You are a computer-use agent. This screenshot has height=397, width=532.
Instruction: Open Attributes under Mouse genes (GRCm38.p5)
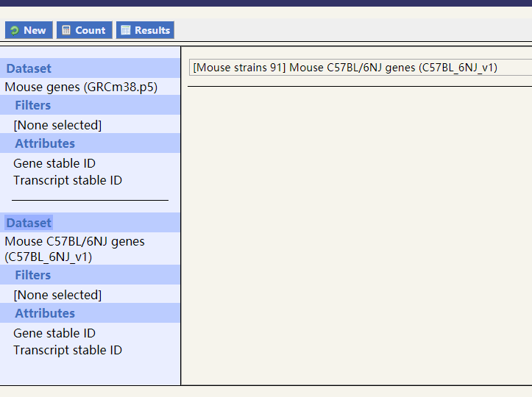tap(45, 143)
